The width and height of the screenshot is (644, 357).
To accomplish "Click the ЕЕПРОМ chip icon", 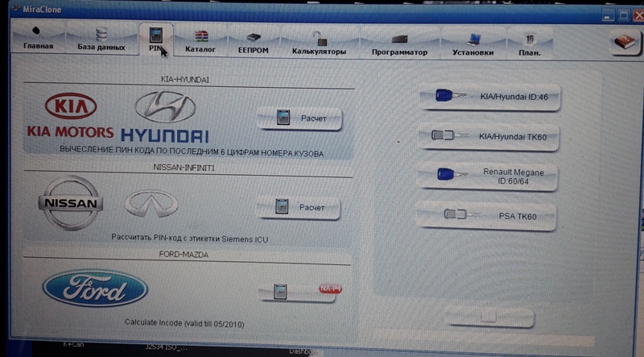I will point(254,38).
